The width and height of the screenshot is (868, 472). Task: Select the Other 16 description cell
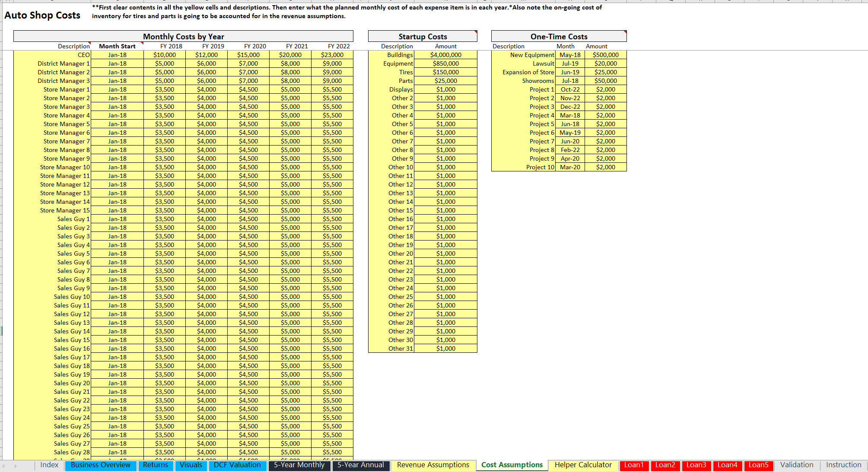click(x=391, y=219)
